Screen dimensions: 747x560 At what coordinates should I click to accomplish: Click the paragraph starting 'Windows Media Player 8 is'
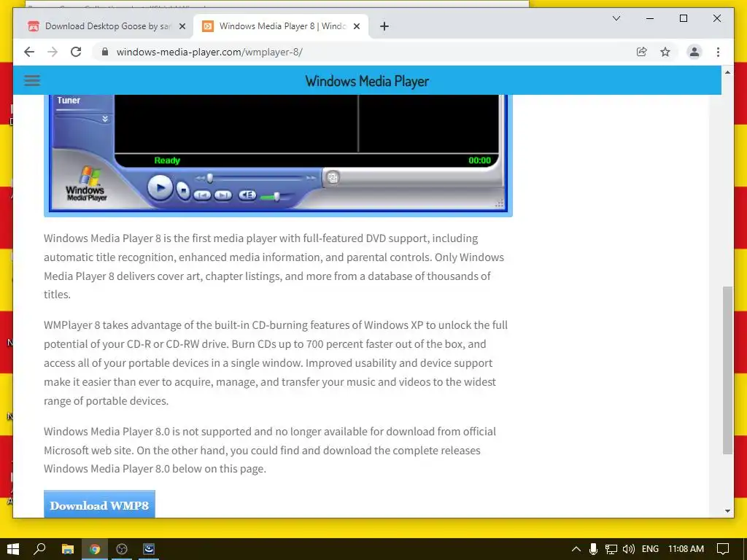[274, 266]
